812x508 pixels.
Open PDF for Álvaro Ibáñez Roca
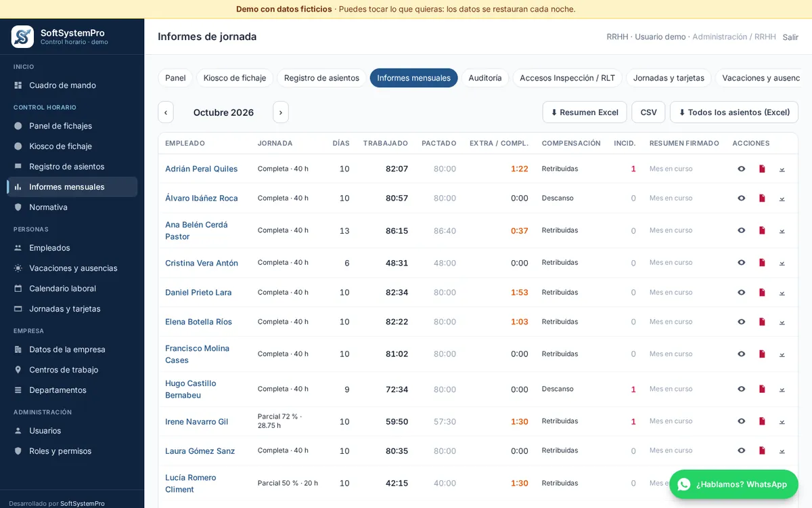click(x=762, y=198)
